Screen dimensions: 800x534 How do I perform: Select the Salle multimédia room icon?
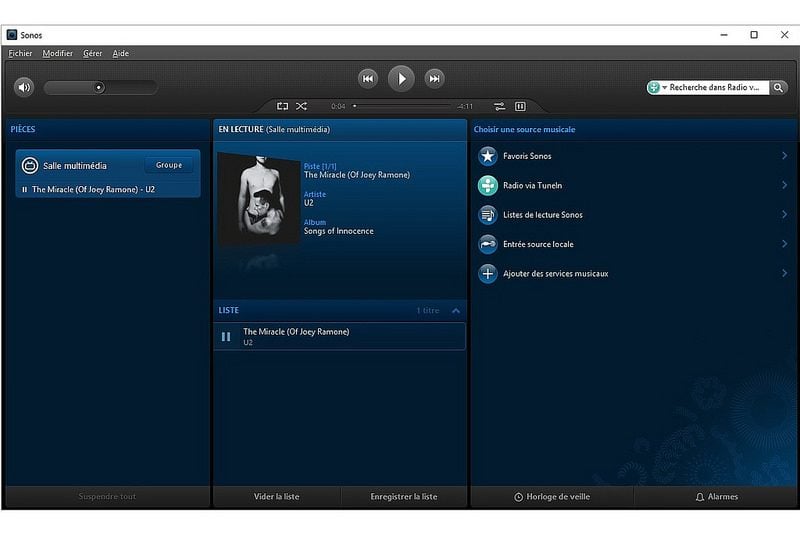[30, 165]
